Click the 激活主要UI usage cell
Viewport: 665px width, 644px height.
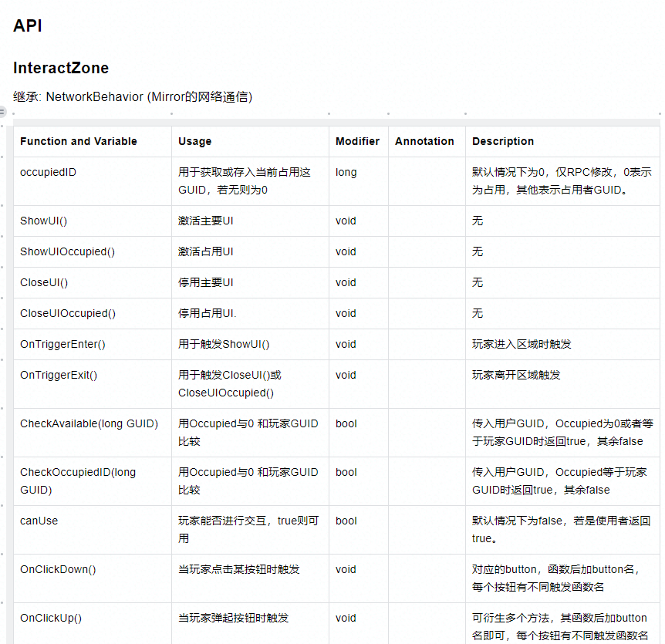tap(250, 221)
